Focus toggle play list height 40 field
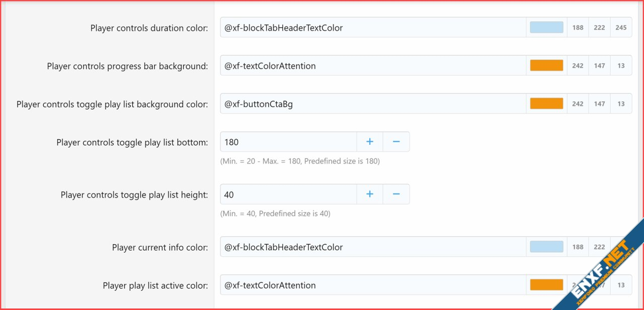This screenshot has width=644, height=310. (x=289, y=194)
